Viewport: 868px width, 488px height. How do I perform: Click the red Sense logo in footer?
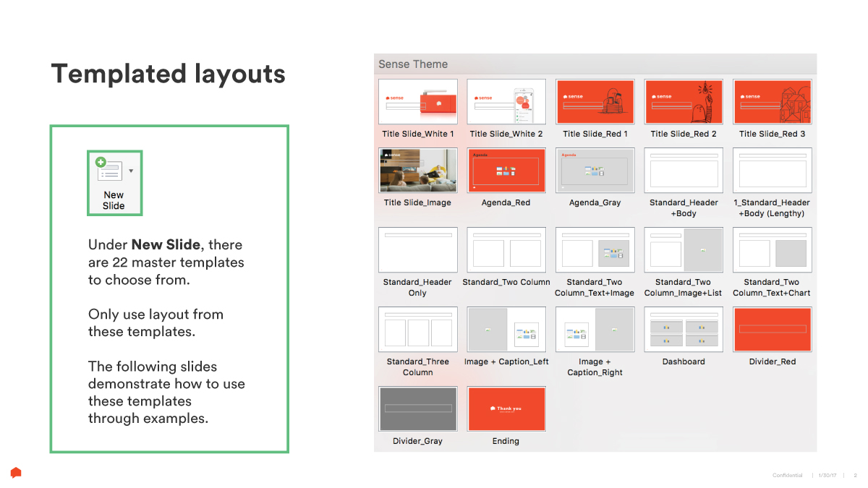[x=16, y=473]
